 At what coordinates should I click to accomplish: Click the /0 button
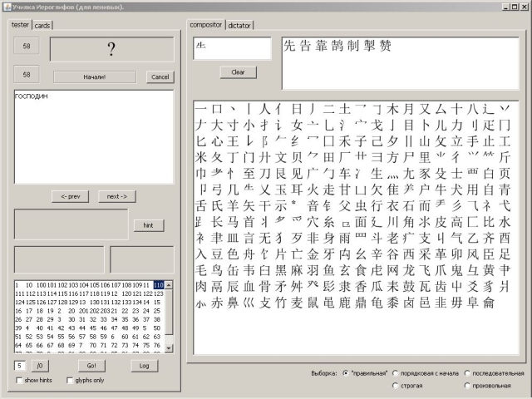[x=40, y=366]
